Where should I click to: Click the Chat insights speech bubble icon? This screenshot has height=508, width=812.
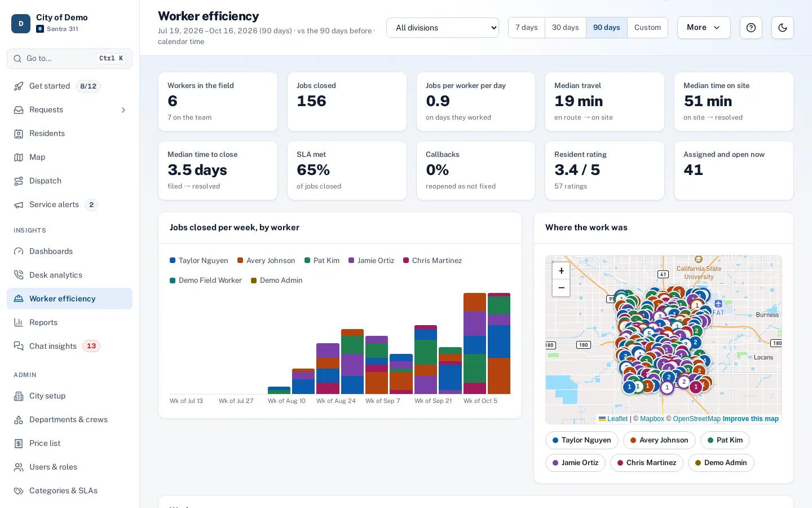[x=19, y=346]
